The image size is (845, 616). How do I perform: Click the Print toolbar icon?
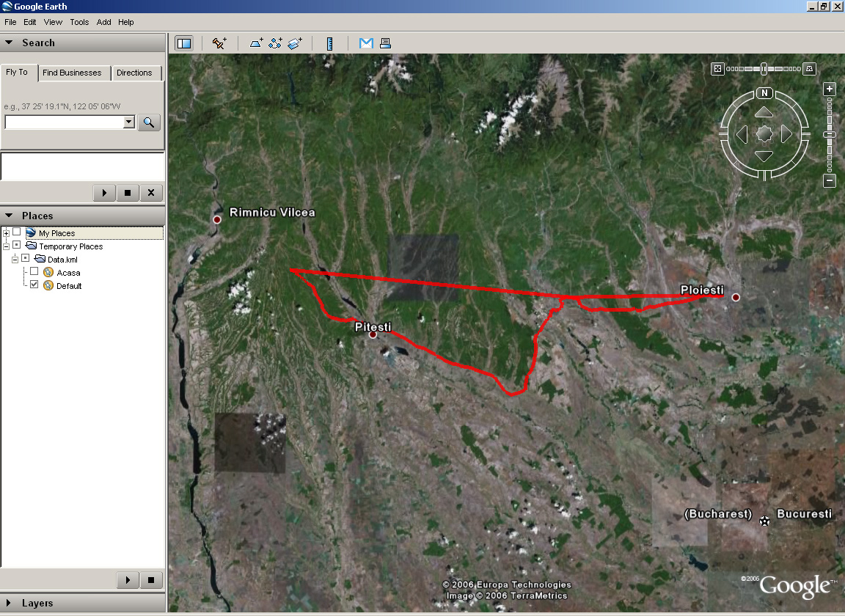[x=385, y=43]
